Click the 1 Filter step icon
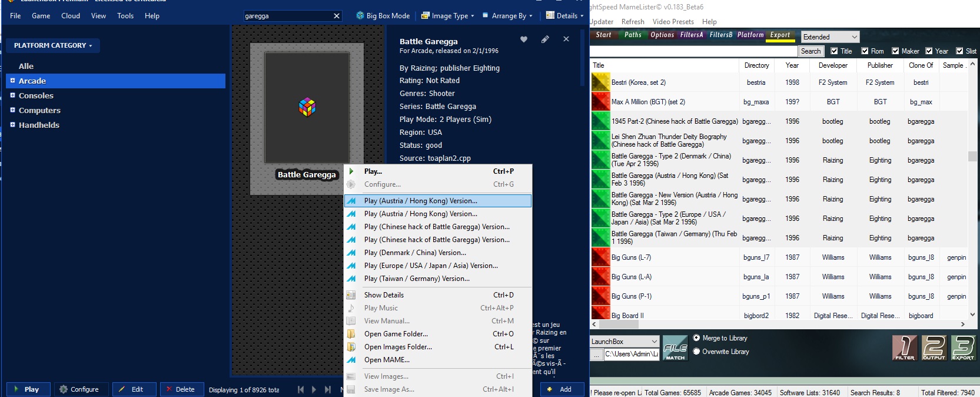The width and height of the screenshot is (980, 397). point(905,348)
